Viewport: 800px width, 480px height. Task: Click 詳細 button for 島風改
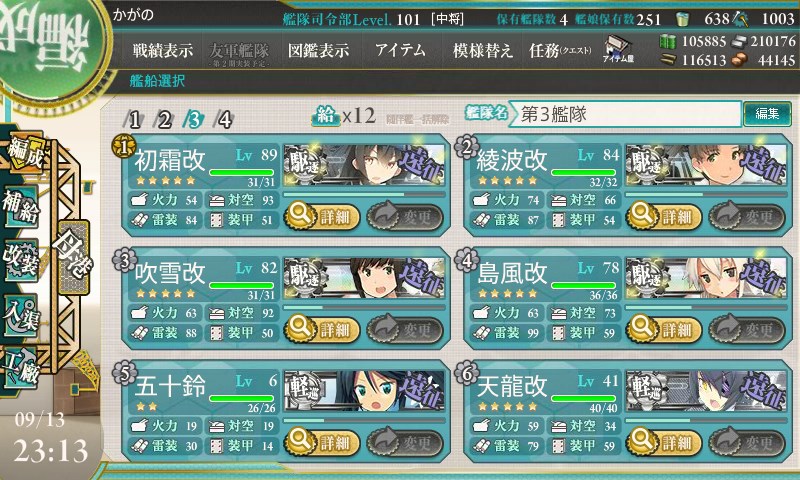(664, 330)
